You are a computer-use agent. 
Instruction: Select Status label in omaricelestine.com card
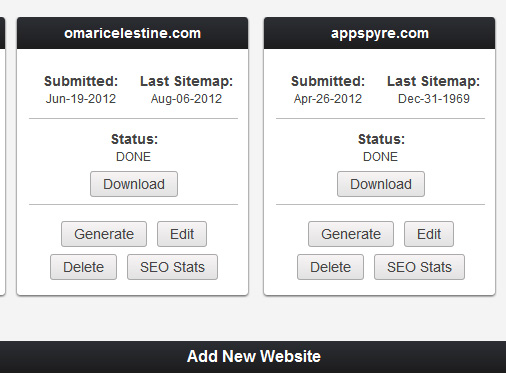click(134, 139)
